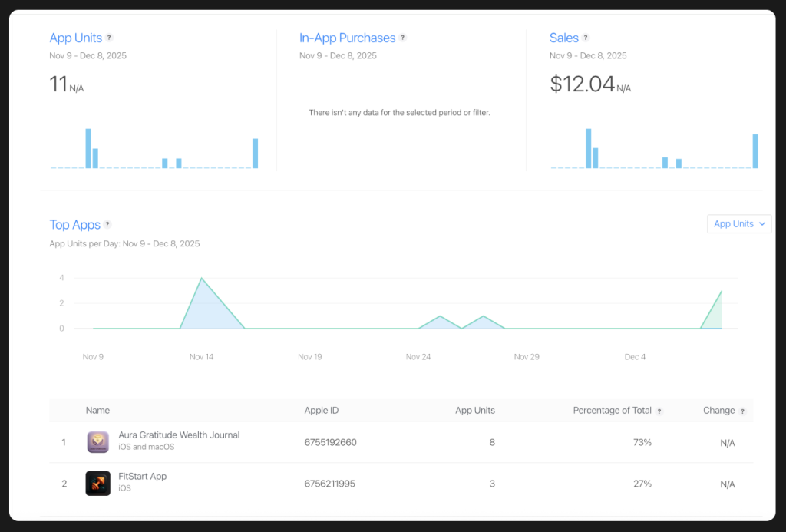Screen dimensions: 786x532
Task: Open the Top Apps heading link
Action: pyautogui.click(x=74, y=225)
